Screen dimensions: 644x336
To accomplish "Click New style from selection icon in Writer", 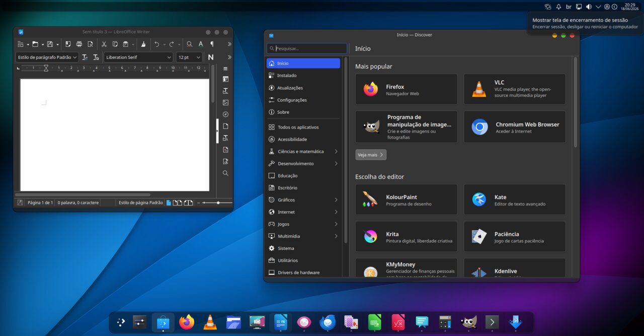I will pyautogui.click(x=96, y=57).
